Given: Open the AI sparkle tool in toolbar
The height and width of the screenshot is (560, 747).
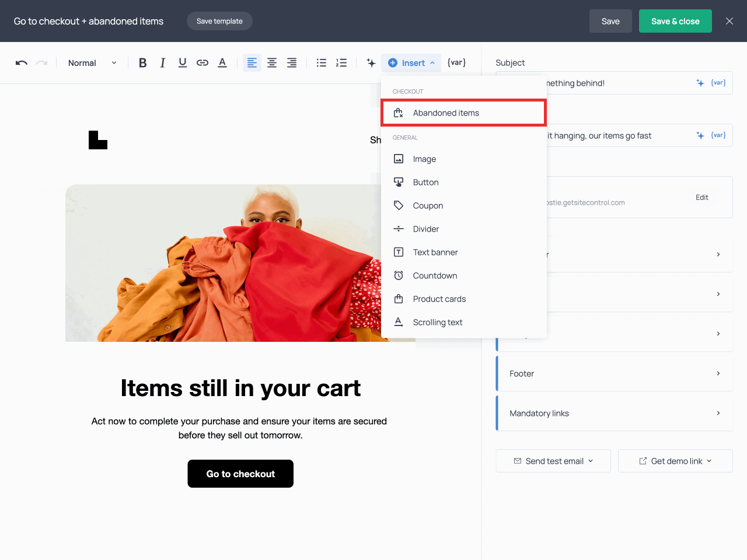Looking at the screenshot, I should pyautogui.click(x=371, y=63).
